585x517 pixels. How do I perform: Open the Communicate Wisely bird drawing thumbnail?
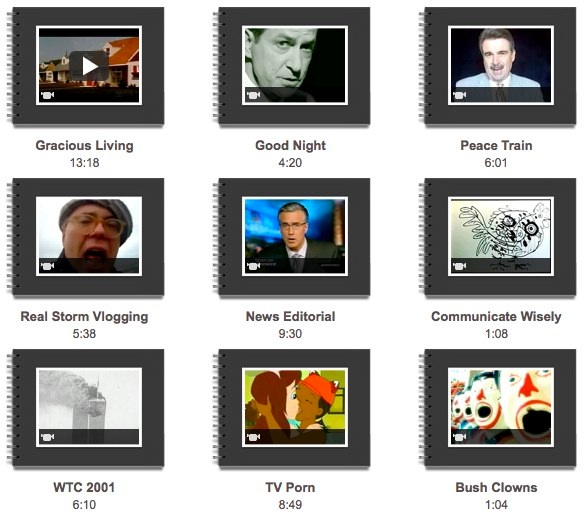[x=501, y=236]
